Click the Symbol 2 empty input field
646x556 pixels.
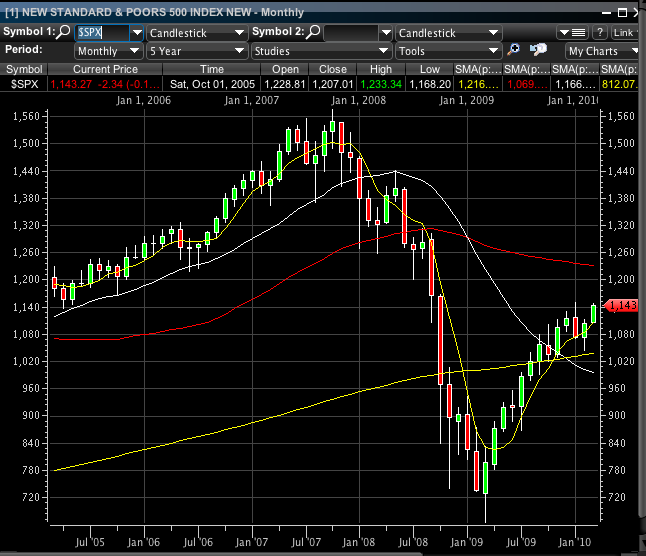coord(350,32)
